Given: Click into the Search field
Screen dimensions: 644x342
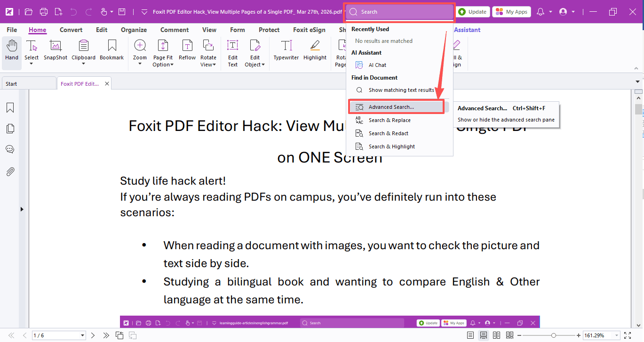Looking at the screenshot, I should (400, 12).
